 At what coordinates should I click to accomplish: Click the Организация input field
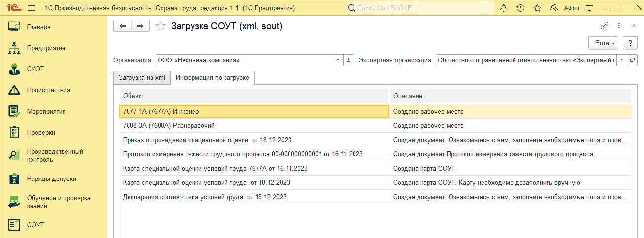[x=245, y=60]
